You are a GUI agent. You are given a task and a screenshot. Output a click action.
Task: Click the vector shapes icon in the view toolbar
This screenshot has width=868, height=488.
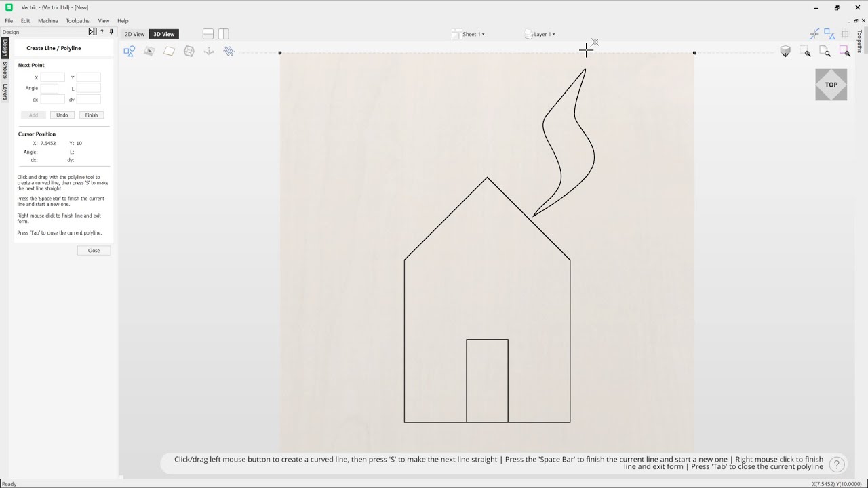(129, 51)
